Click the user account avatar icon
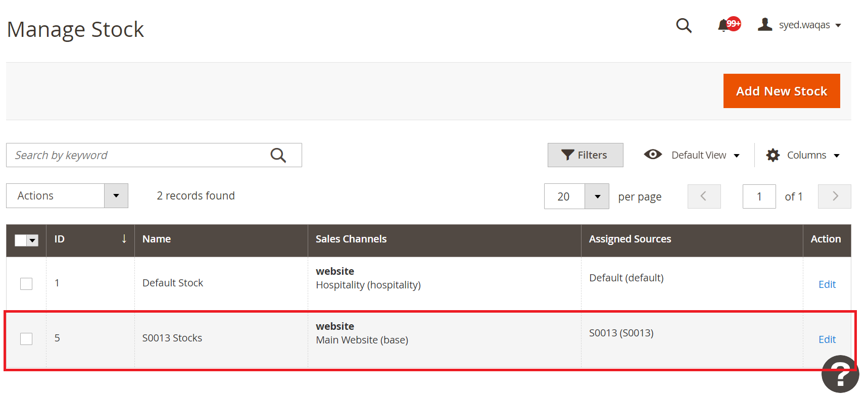This screenshot has width=868, height=397. pyautogui.click(x=765, y=24)
